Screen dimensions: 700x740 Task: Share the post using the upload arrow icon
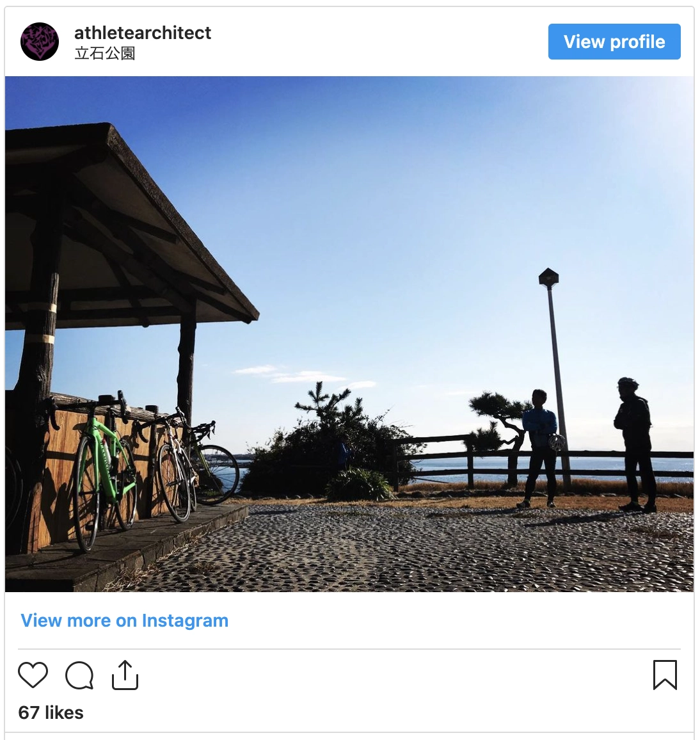[125, 675]
